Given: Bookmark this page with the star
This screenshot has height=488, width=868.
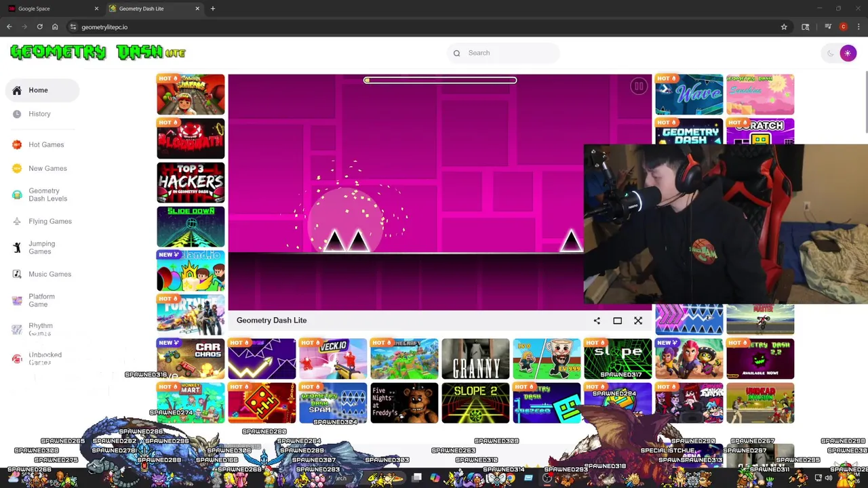Looking at the screenshot, I should click(784, 27).
